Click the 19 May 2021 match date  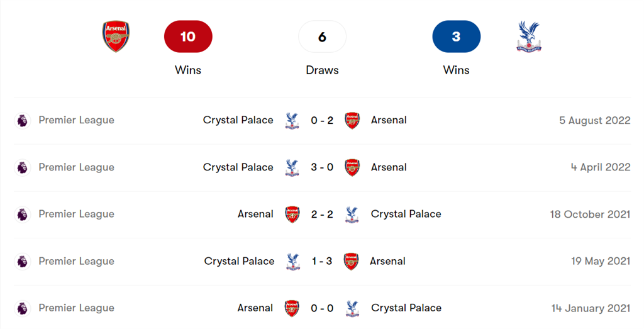[x=600, y=262]
